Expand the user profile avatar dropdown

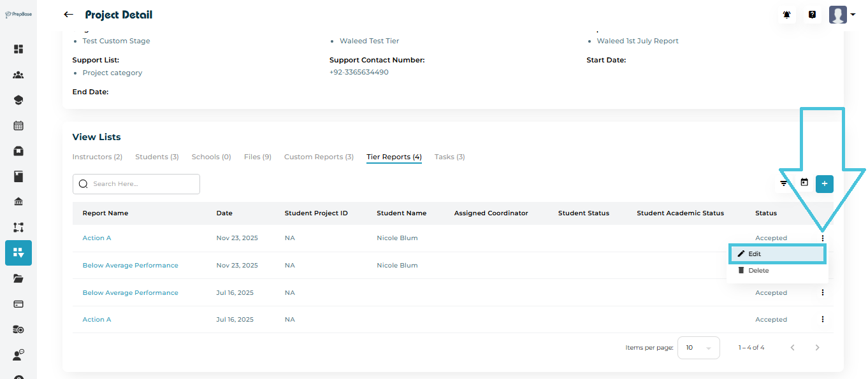click(842, 15)
